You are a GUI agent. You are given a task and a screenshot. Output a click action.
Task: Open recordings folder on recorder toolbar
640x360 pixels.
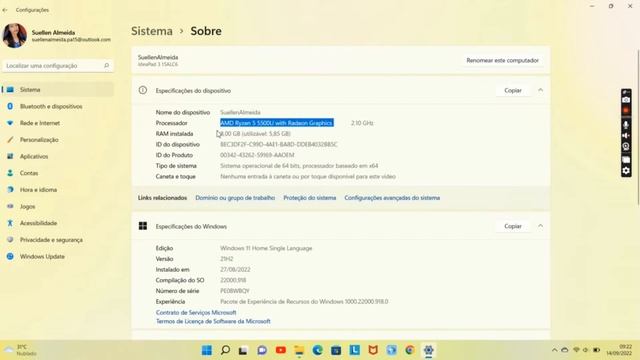626,160
